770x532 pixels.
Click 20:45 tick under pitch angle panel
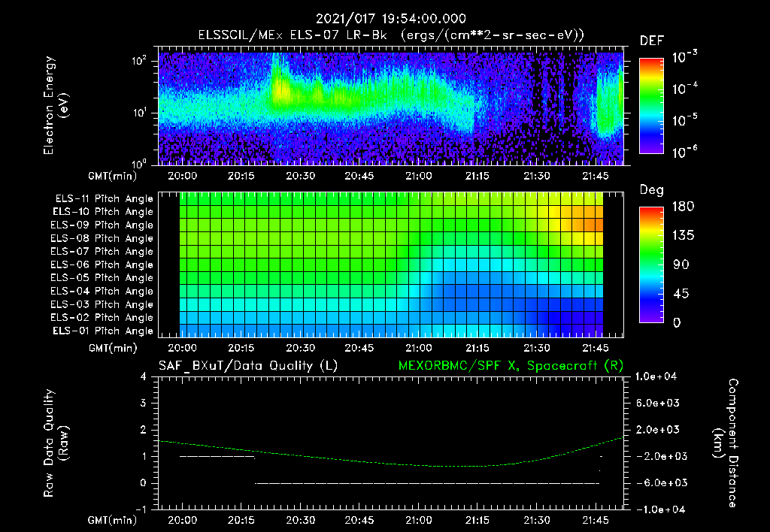[x=359, y=348]
